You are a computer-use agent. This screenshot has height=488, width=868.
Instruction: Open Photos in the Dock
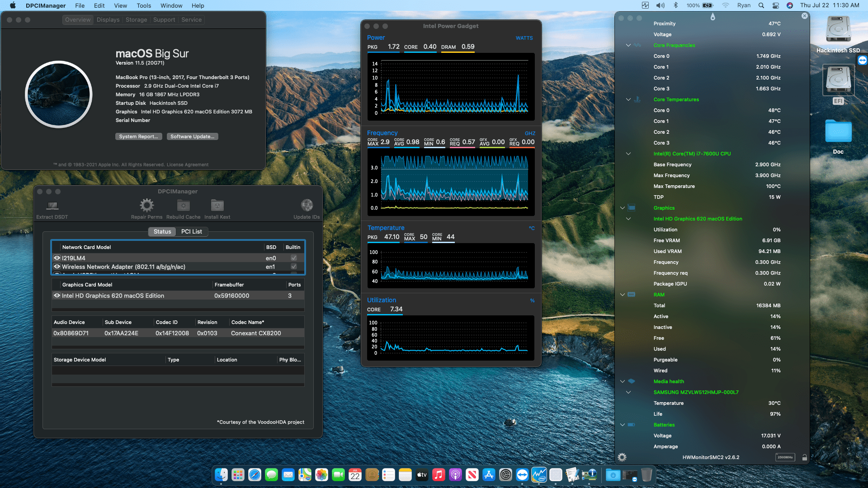click(321, 474)
